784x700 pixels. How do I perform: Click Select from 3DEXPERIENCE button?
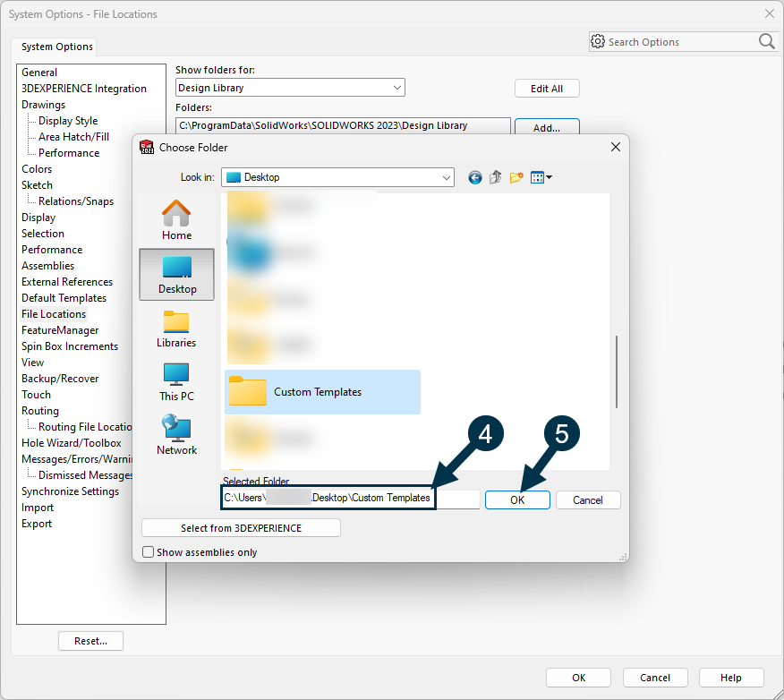[241, 528]
